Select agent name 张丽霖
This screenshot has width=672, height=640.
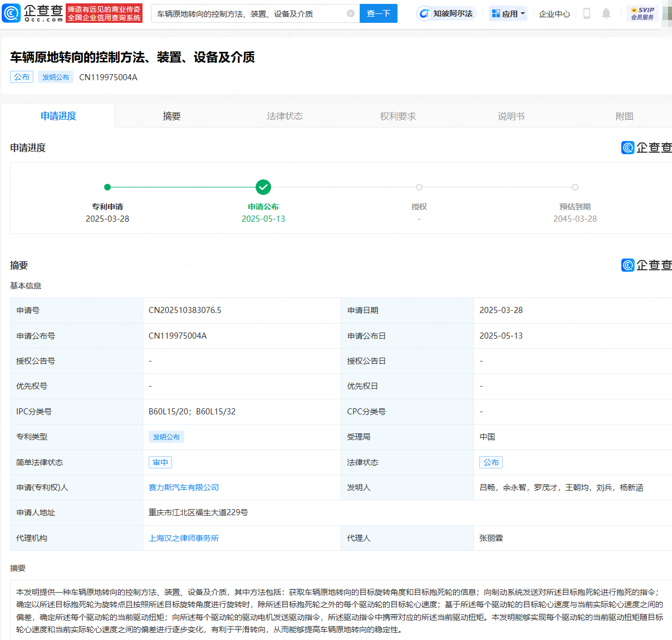[491, 538]
